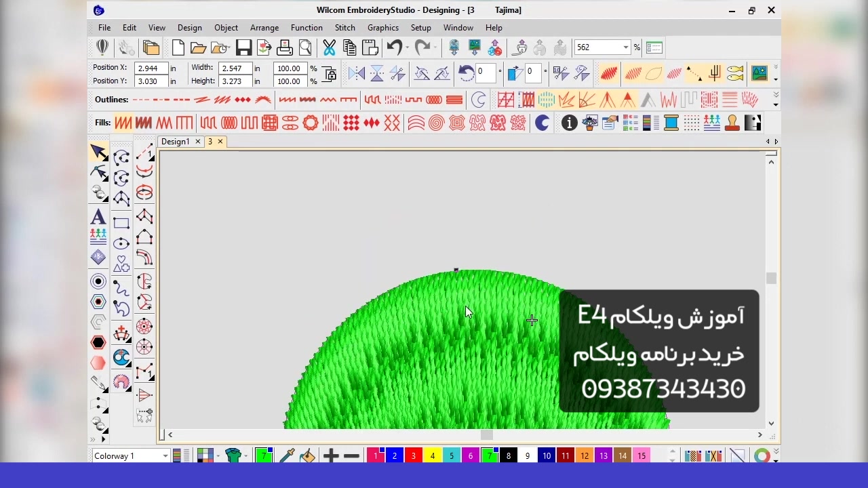Click the Position X input field
Viewport: 868px width, 488px height.
(151, 68)
